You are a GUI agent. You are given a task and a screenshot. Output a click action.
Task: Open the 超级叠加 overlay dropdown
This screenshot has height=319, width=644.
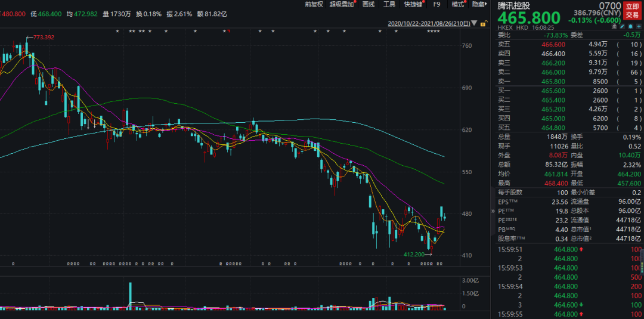coord(342,4)
